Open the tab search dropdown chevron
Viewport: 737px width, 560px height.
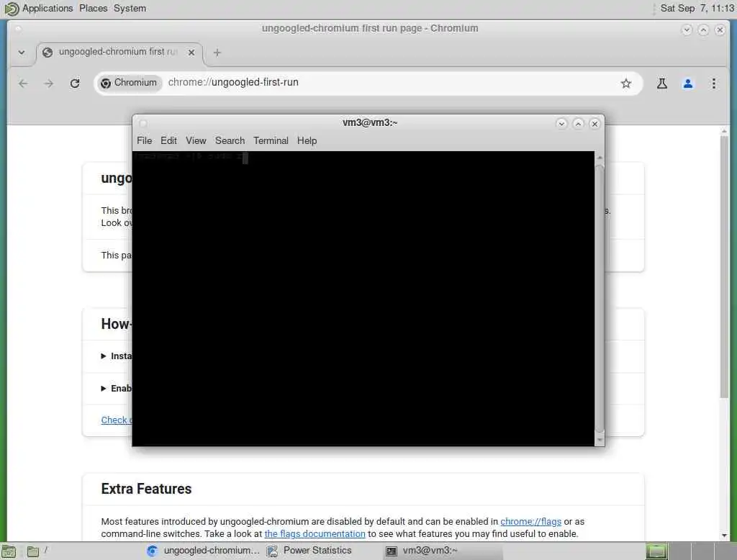(x=22, y=53)
